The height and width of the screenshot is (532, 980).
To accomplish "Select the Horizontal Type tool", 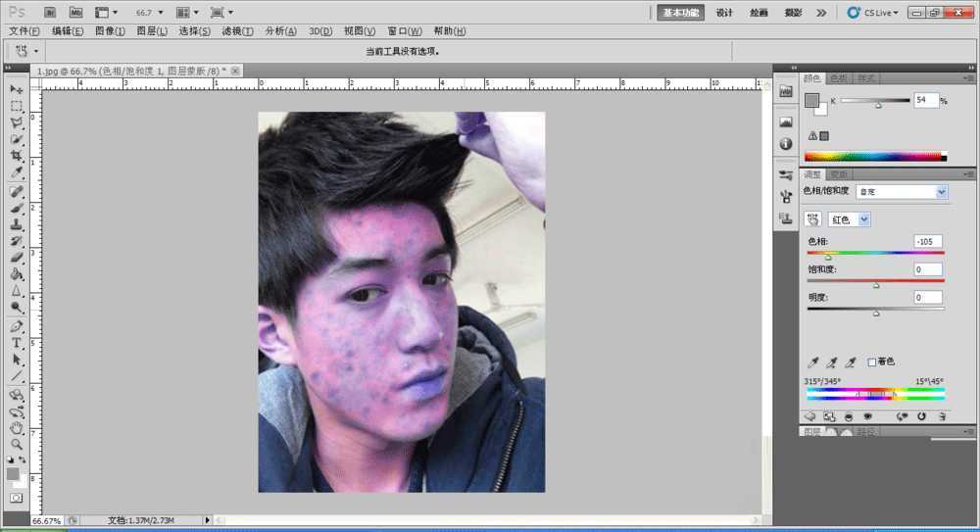I will click(x=17, y=343).
